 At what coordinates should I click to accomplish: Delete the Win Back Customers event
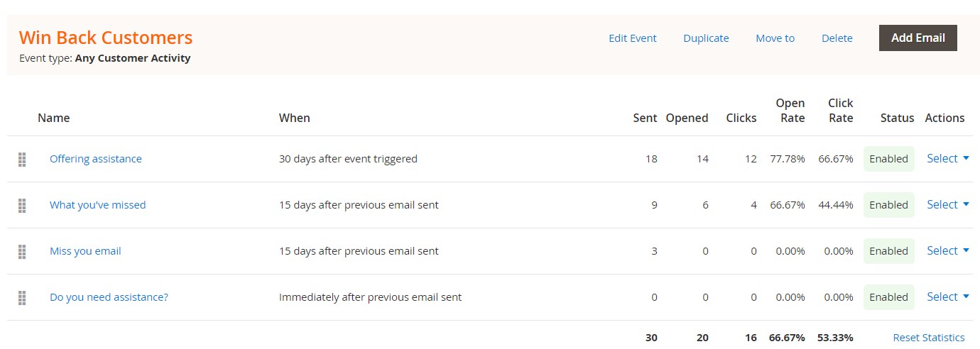click(x=837, y=38)
